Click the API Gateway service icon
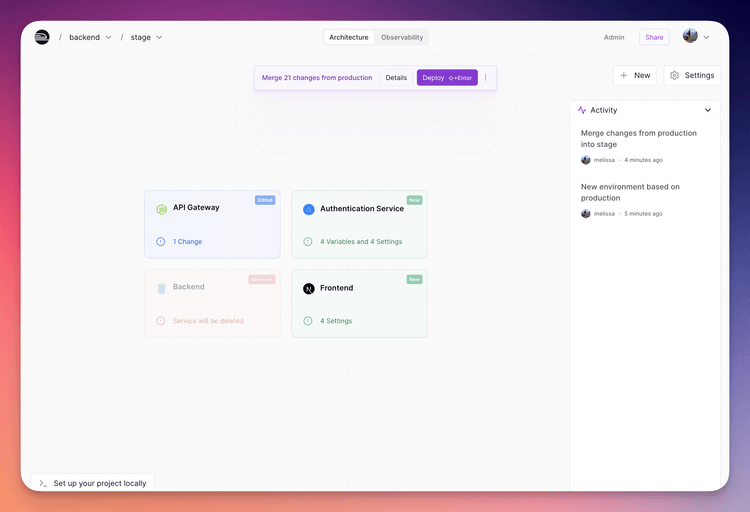 point(161,209)
